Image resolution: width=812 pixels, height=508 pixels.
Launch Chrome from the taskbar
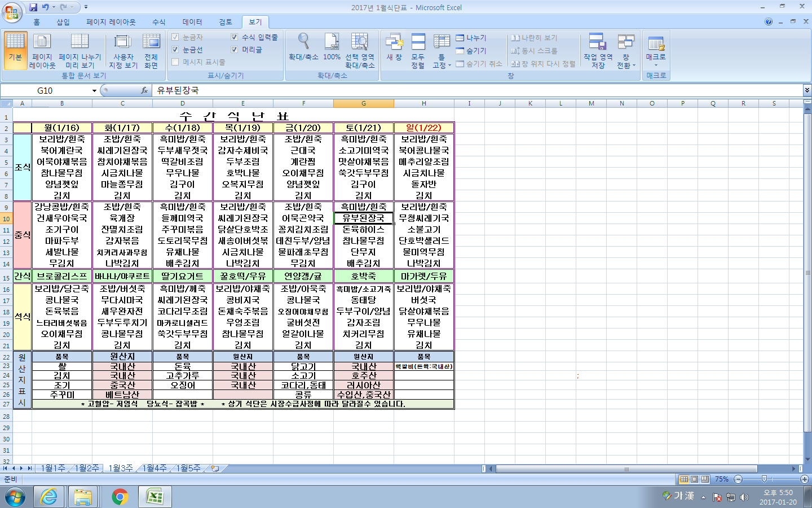120,497
